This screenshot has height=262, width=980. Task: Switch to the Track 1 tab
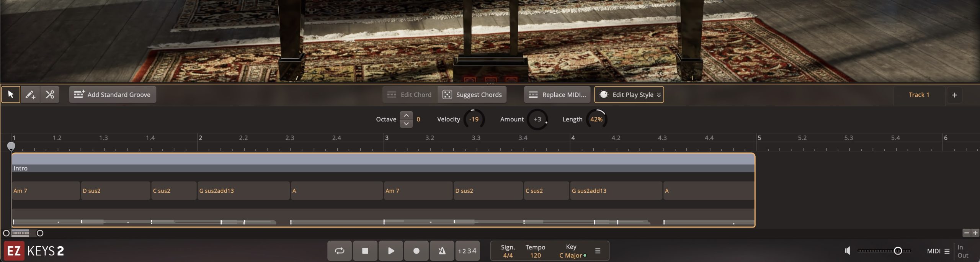(x=919, y=95)
